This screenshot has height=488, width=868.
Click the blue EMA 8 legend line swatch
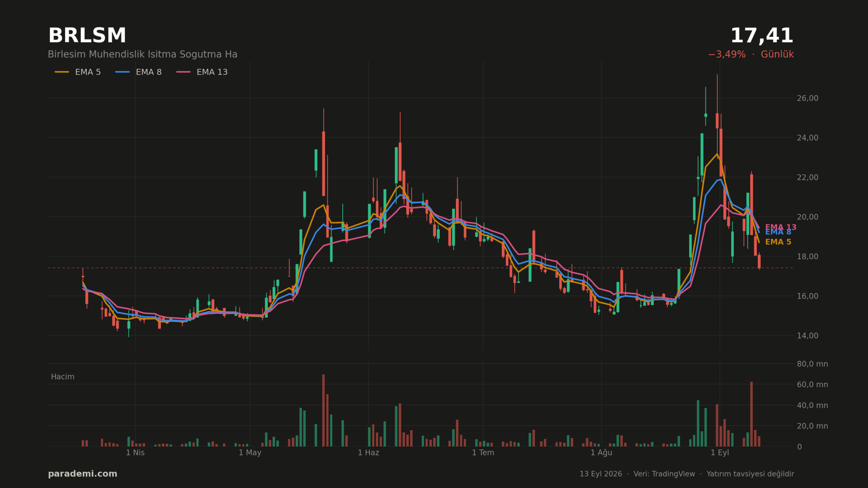pos(123,72)
